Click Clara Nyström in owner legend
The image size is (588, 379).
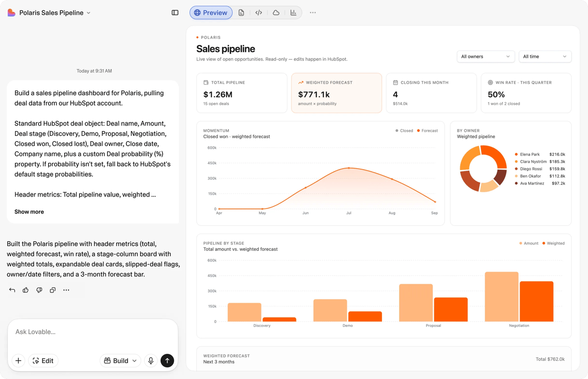coord(533,161)
